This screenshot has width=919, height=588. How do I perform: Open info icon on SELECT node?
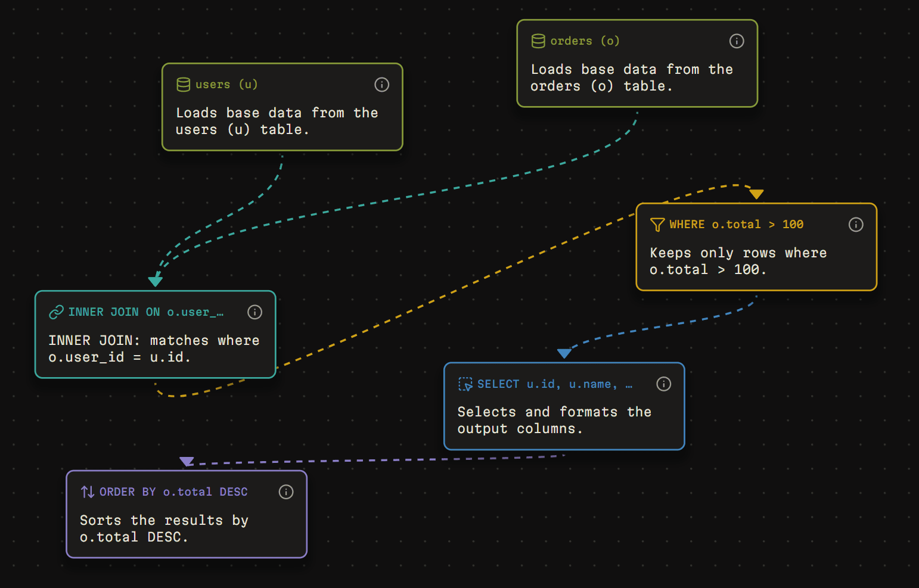click(x=663, y=384)
